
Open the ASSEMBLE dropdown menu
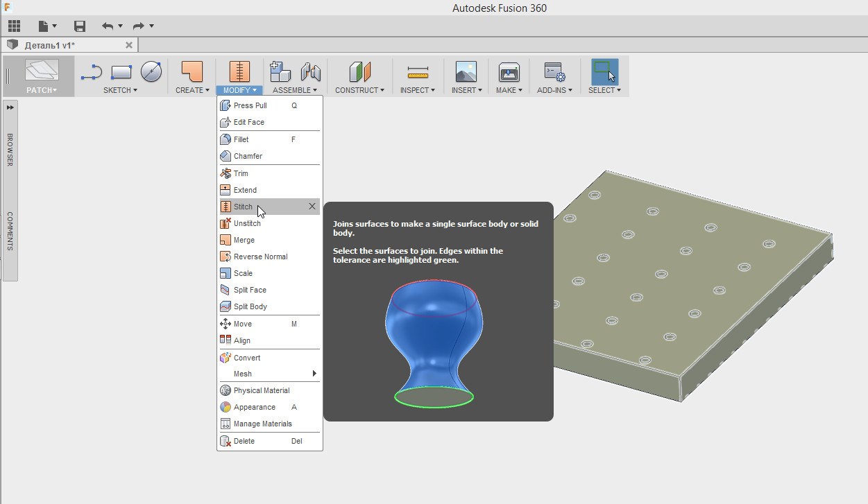click(x=295, y=90)
